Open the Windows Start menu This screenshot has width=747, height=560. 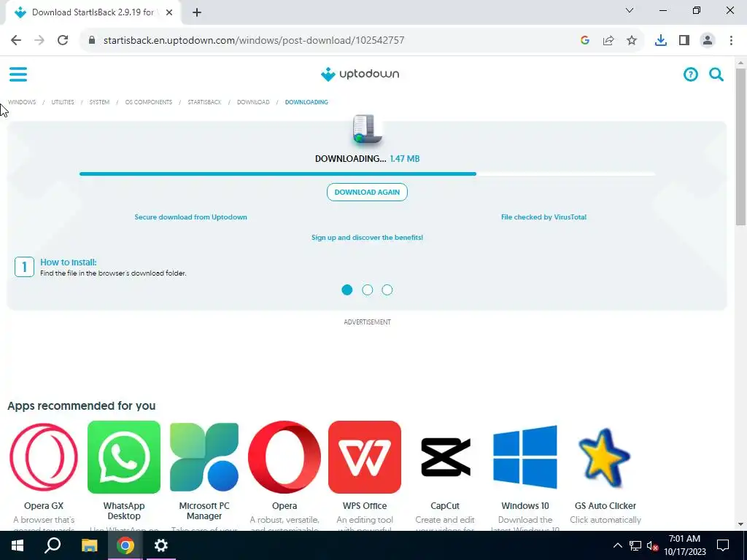18,545
